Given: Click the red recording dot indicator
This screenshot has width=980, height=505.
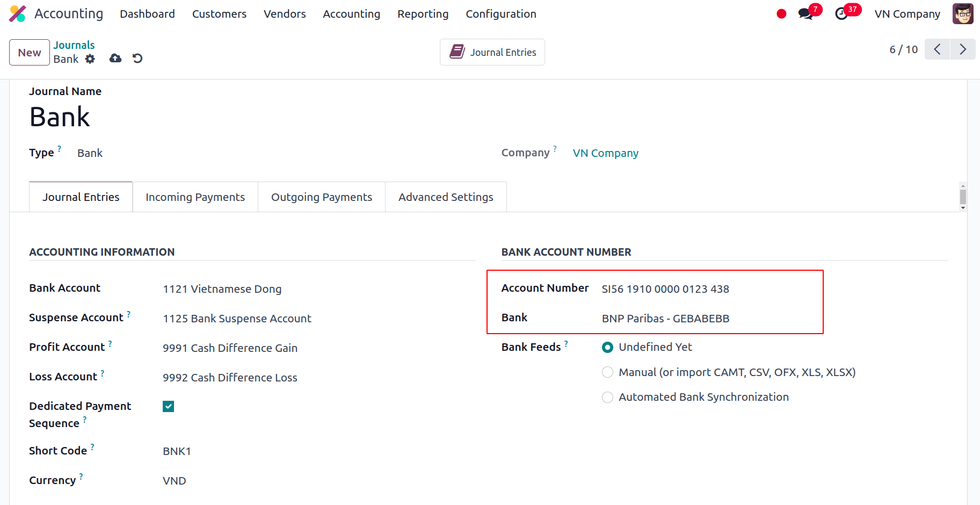Looking at the screenshot, I should [781, 14].
